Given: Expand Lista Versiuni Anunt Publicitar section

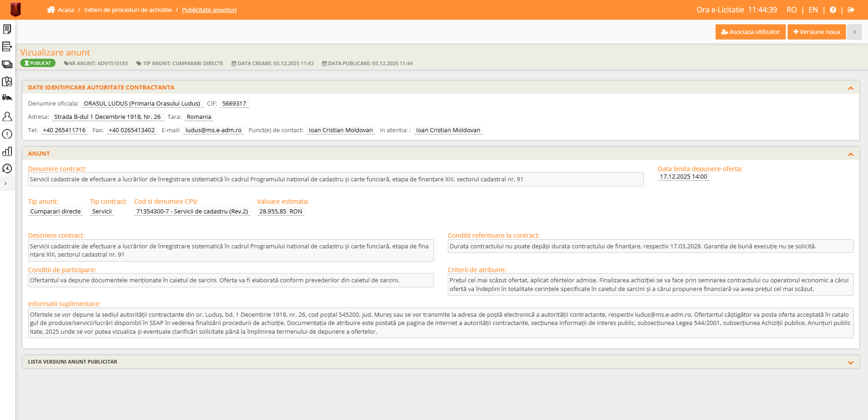Looking at the screenshot, I should 851,362.
